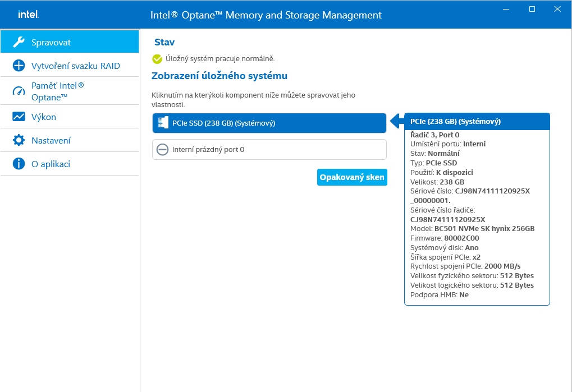Image resolution: width=572 pixels, height=392 pixels.
Task: Click the Zobrazení úložného systému heading
Action: [219, 76]
